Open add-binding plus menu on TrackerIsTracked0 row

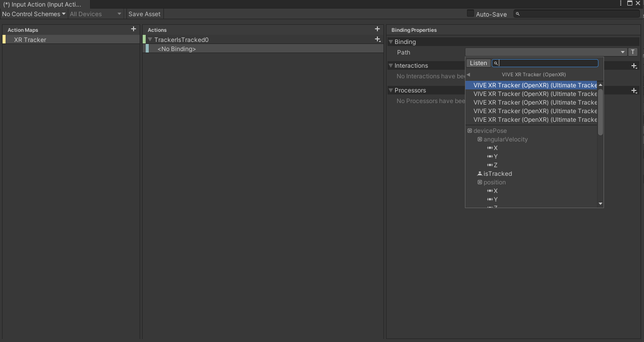coord(377,39)
